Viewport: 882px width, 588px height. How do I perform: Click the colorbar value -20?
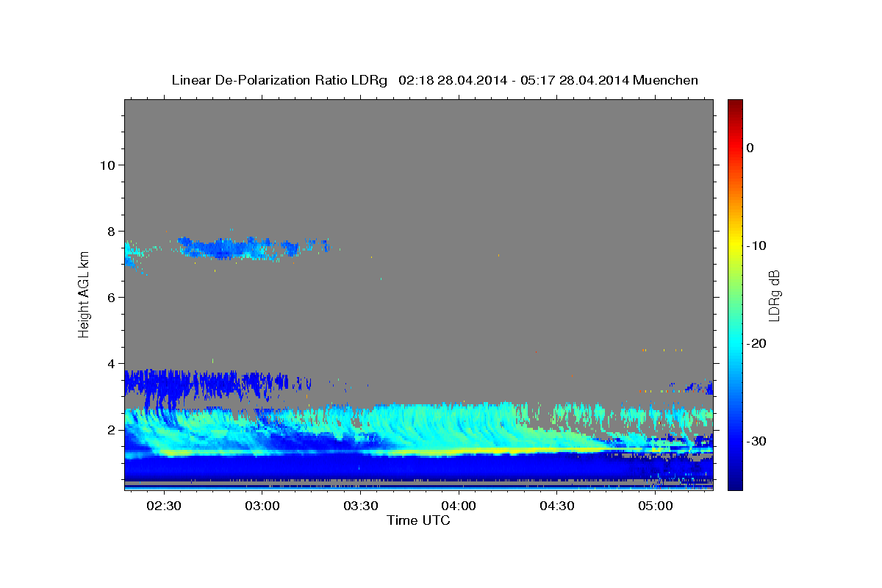pyautogui.click(x=757, y=343)
